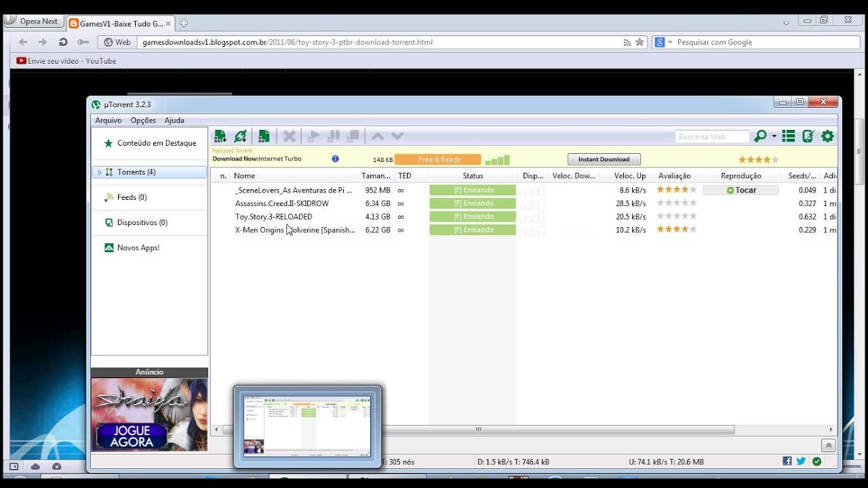Click the Start torrent play icon
The height and width of the screenshot is (488, 868).
coord(313,136)
